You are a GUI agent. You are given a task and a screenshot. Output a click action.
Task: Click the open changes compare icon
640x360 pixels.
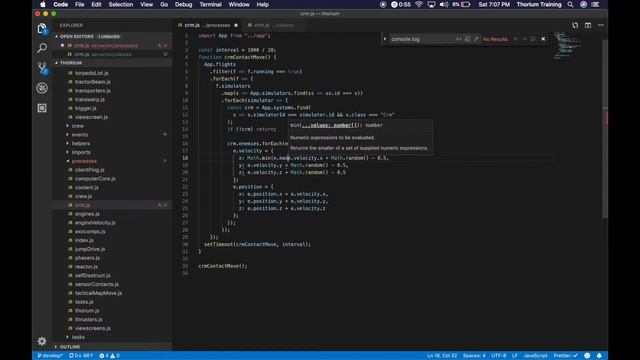[x=575, y=25]
